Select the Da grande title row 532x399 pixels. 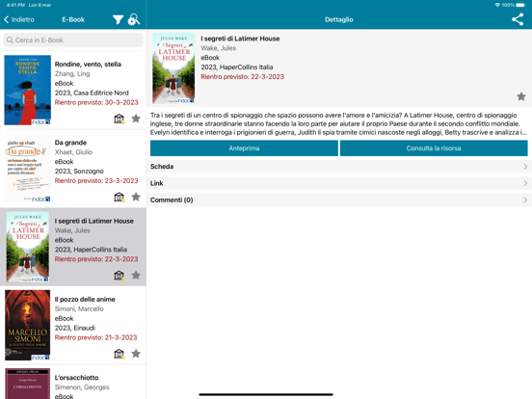point(70,143)
